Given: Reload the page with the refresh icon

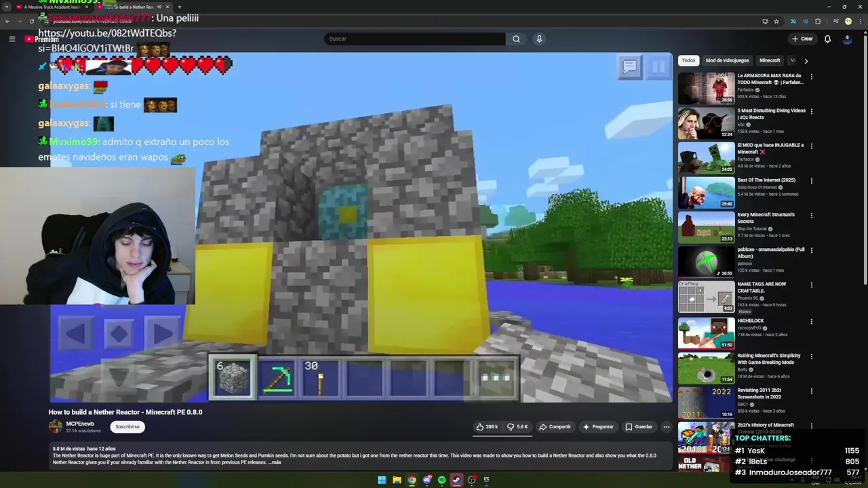Looking at the screenshot, I should (x=31, y=21).
